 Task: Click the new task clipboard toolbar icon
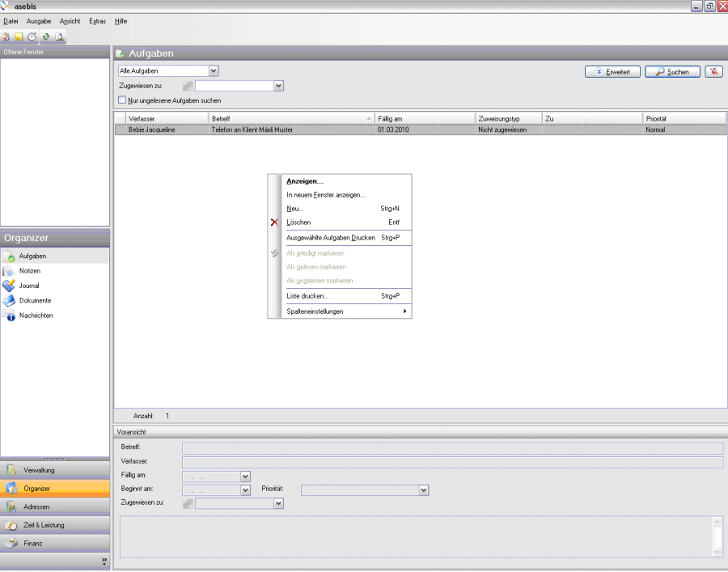pyautogui.click(x=6, y=36)
